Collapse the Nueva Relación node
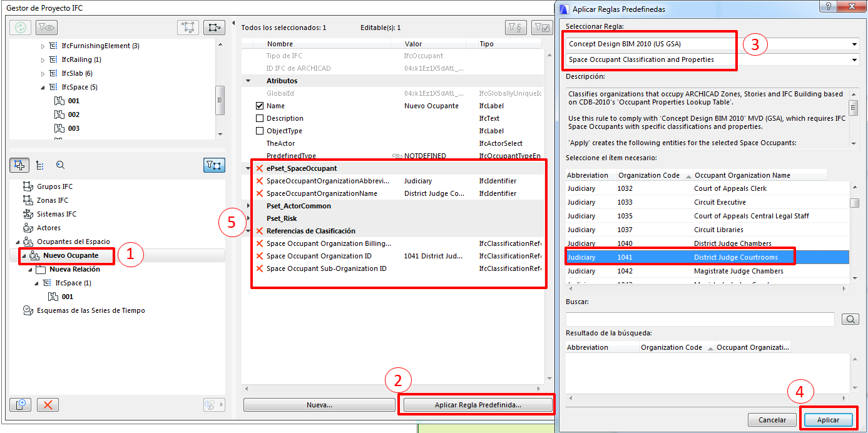 29,270
